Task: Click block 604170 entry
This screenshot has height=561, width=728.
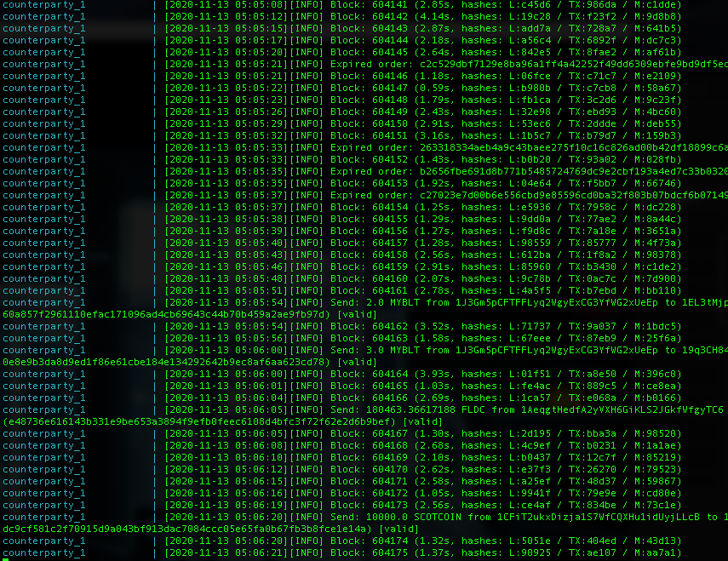Action: coord(342,470)
